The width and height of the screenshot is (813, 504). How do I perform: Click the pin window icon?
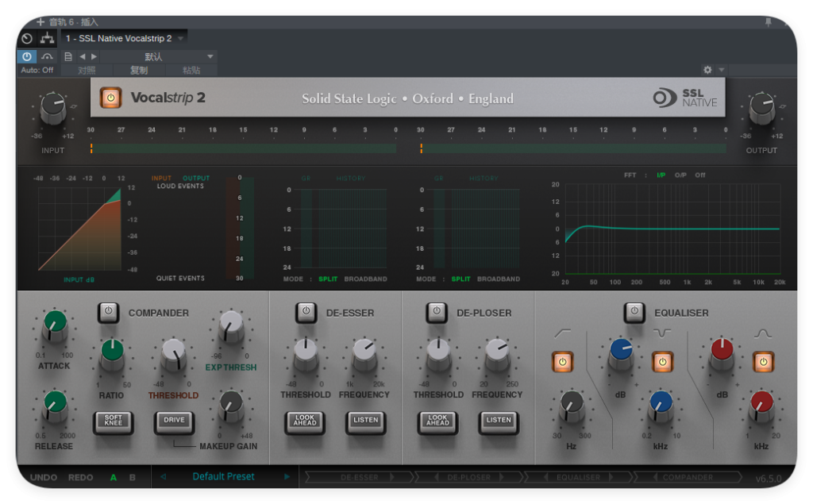pyautogui.click(x=769, y=21)
